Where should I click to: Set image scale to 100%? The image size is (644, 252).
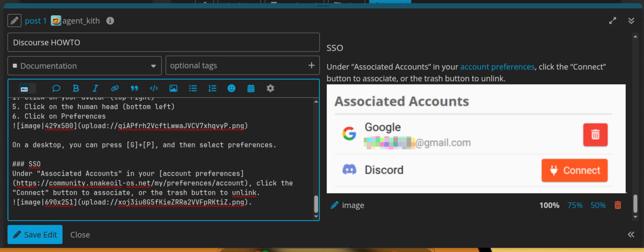[x=549, y=205]
